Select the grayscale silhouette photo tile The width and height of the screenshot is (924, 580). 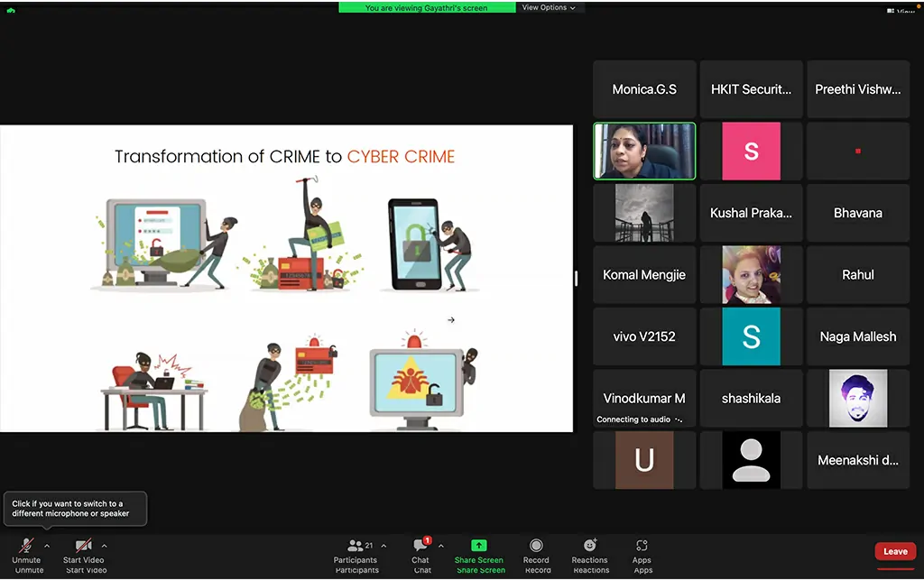[x=644, y=213]
